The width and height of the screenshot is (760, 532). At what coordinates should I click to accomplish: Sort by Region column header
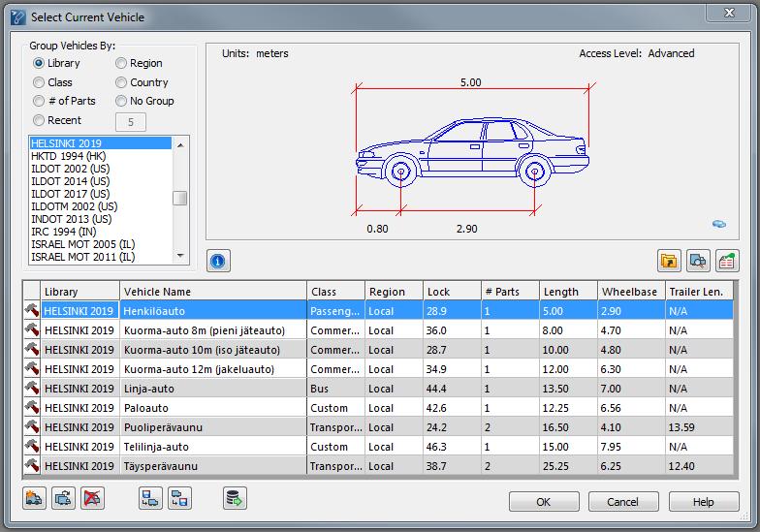(x=394, y=291)
